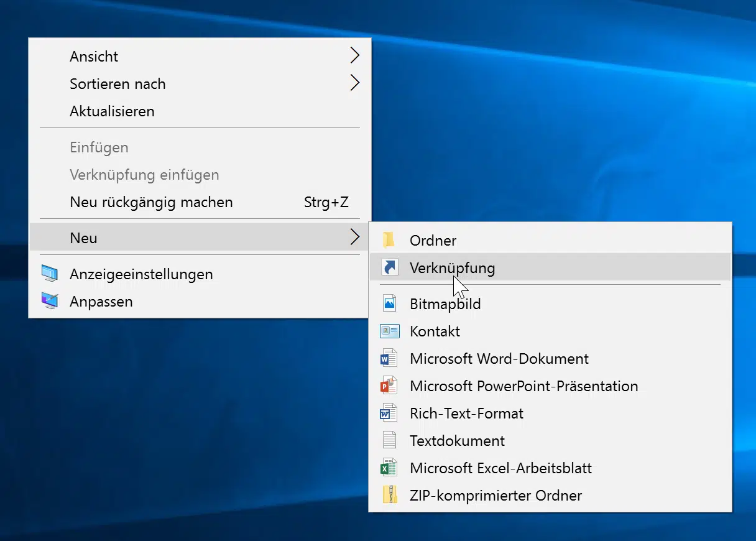Choose Neu rückgängig machen
This screenshot has width=756, height=541.
151,202
